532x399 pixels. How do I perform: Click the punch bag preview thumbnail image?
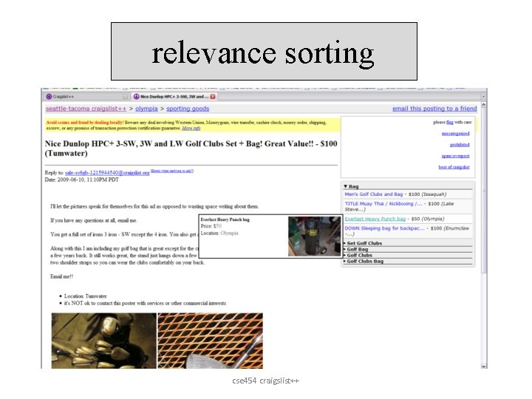click(x=314, y=236)
